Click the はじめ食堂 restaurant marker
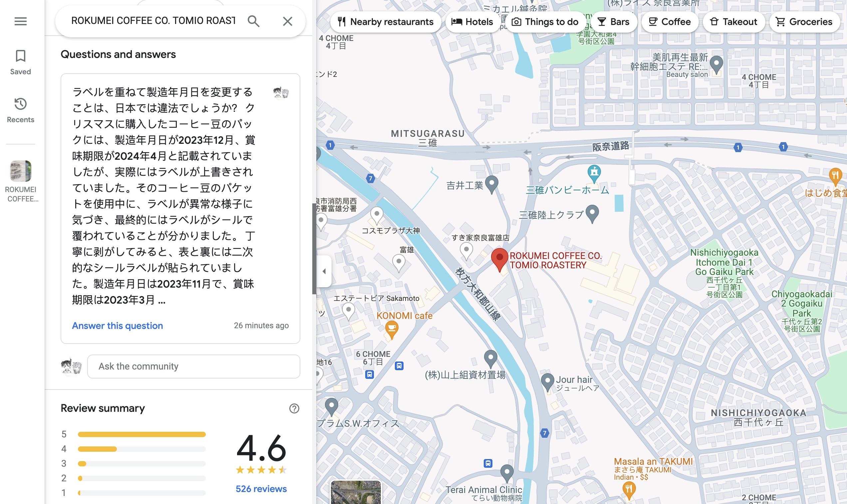This screenshot has width=847, height=504. [835, 177]
